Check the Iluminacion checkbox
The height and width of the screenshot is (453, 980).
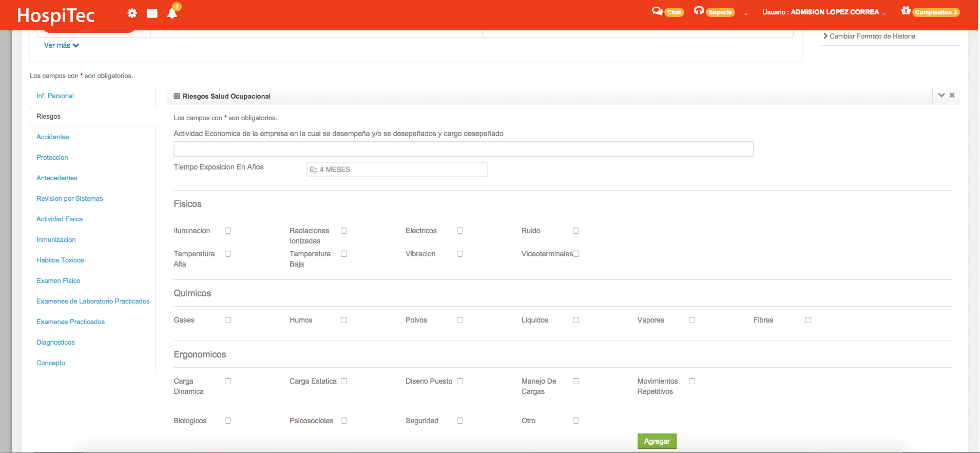click(228, 231)
